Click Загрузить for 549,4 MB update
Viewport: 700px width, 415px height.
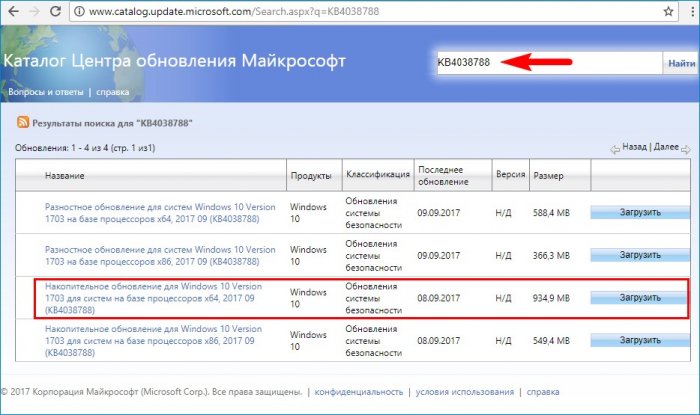click(x=640, y=340)
